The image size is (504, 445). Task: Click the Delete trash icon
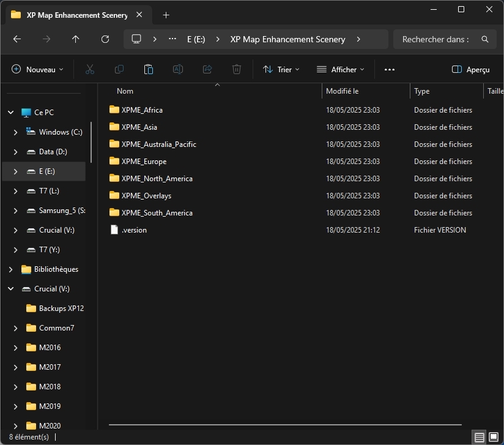237,70
